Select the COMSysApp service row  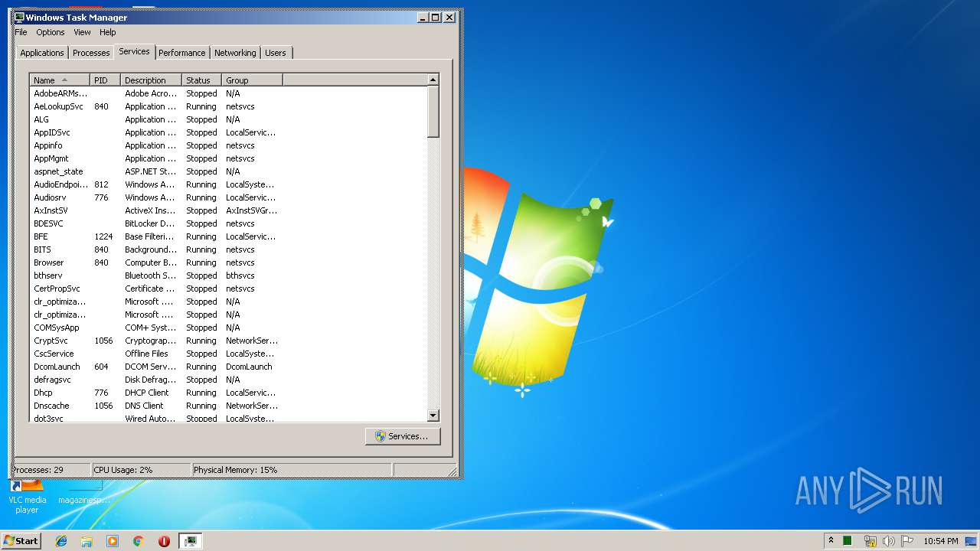pos(228,328)
